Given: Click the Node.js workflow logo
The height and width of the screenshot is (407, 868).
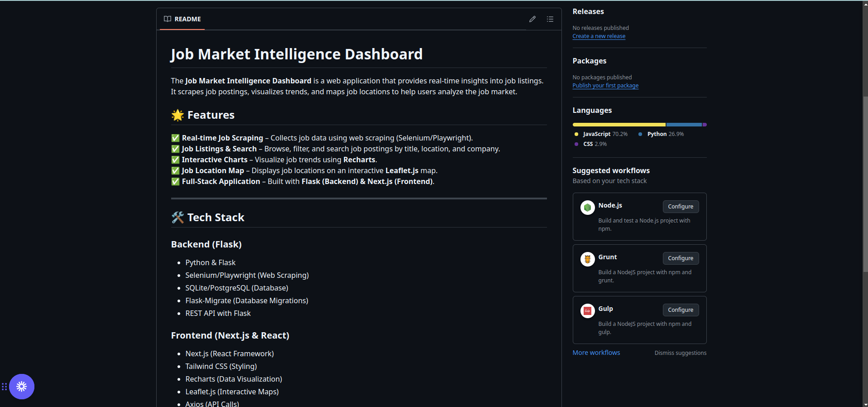Looking at the screenshot, I should pyautogui.click(x=588, y=208).
